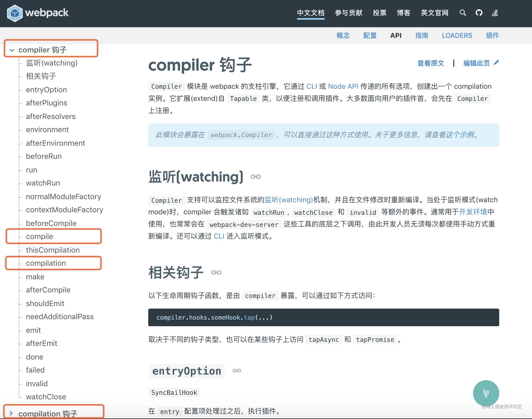Viewport: 532px width, 419px height.
Task: Select invalid in sidebar
Action: click(x=37, y=384)
